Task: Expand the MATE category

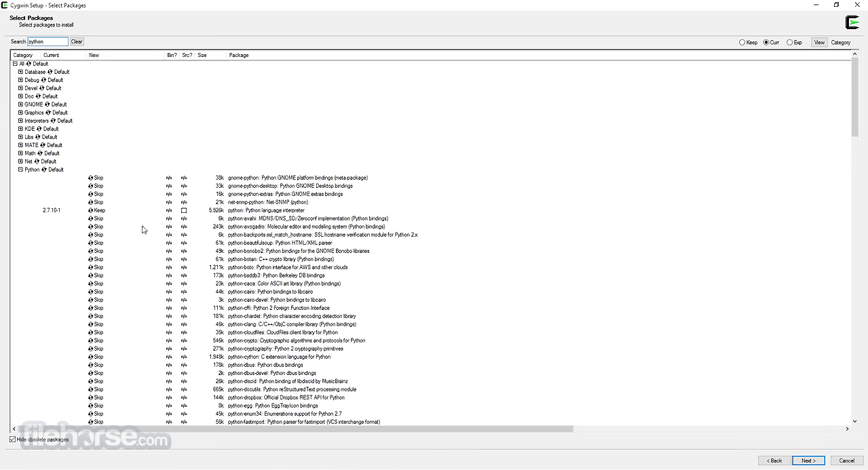Action: pyautogui.click(x=20, y=145)
